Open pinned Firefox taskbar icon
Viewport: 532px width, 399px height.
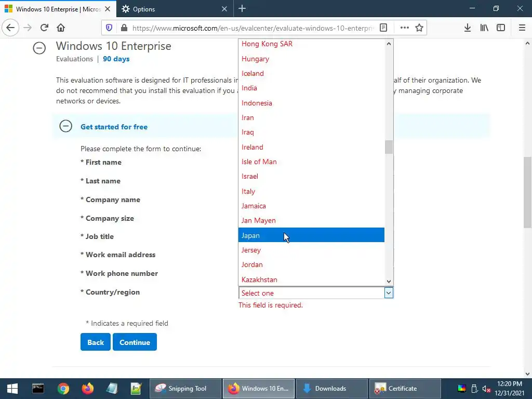click(x=88, y=389)
